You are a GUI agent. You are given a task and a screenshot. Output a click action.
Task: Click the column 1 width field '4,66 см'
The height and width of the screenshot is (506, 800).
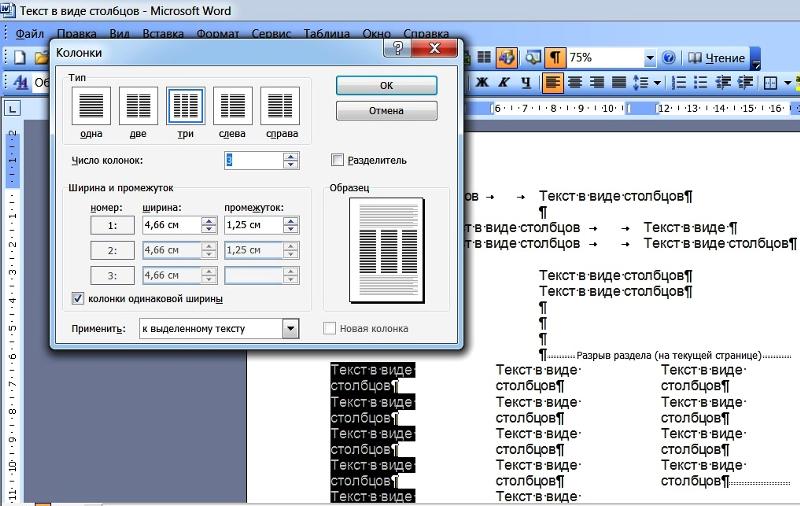[172, 225]
